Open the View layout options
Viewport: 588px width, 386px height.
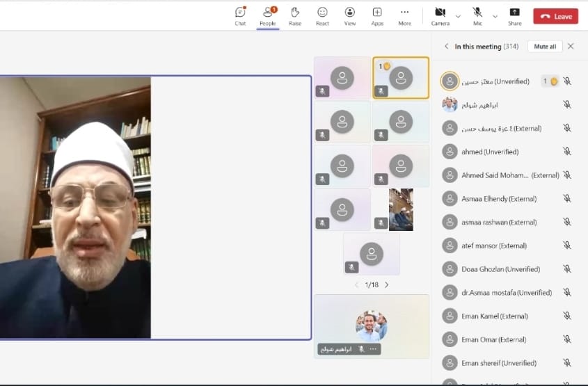[x=349, y=15]
